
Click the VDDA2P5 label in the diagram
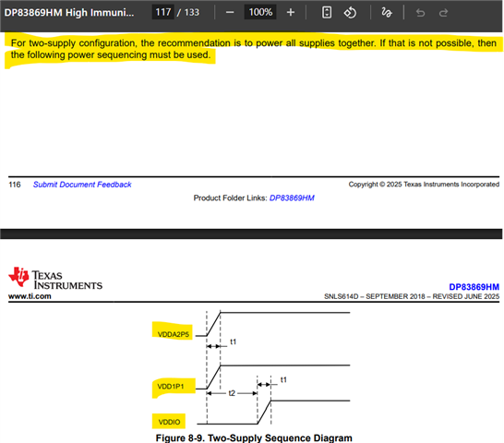pyautogui.click(x=174, y=334)
